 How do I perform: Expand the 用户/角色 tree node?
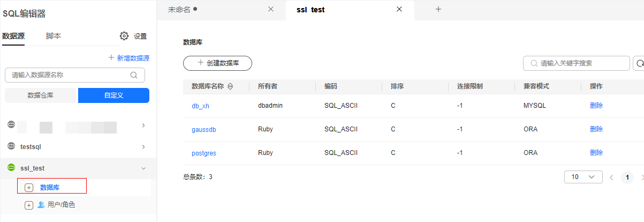(x=29, y=205)
